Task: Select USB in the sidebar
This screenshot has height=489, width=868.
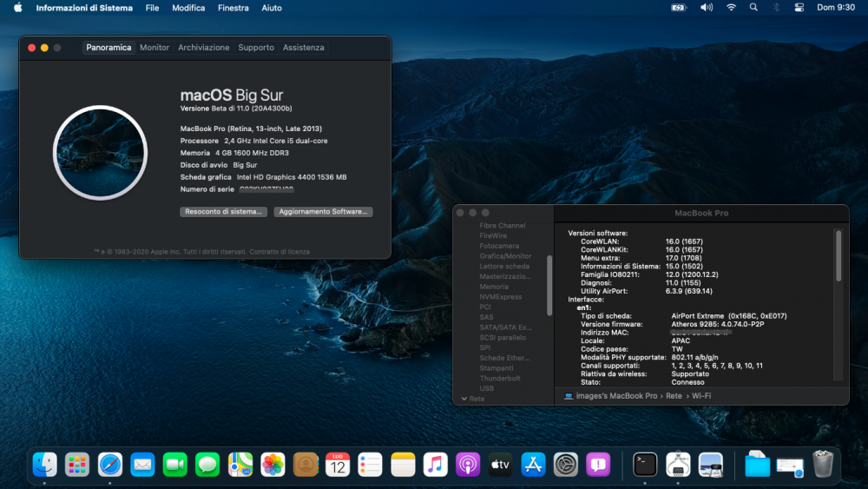Action: point(487,388)
